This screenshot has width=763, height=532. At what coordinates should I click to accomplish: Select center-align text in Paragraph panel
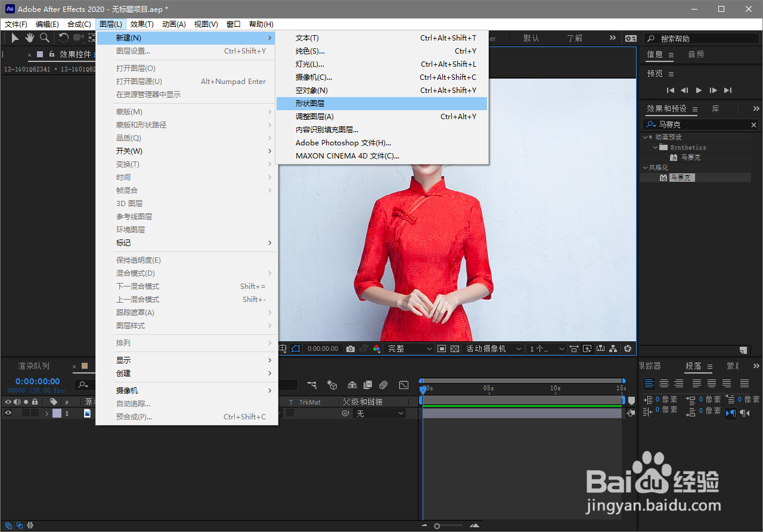[x=663, y=384]
